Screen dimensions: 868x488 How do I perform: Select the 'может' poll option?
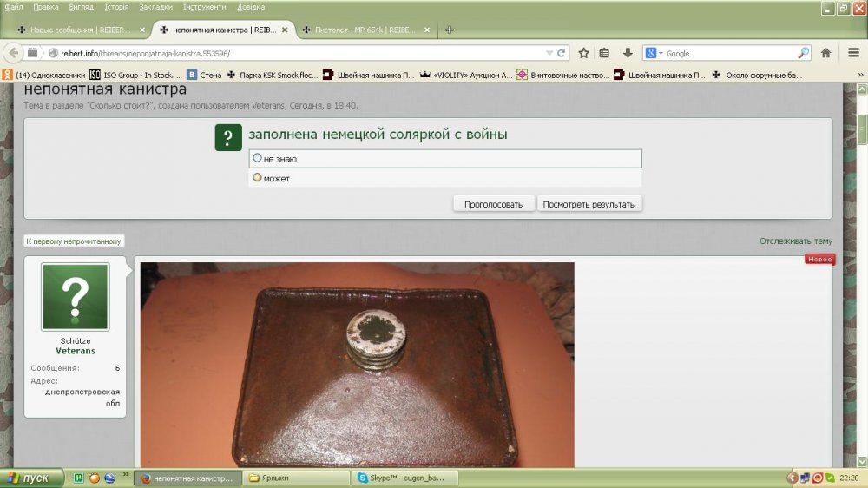[257, 178]
